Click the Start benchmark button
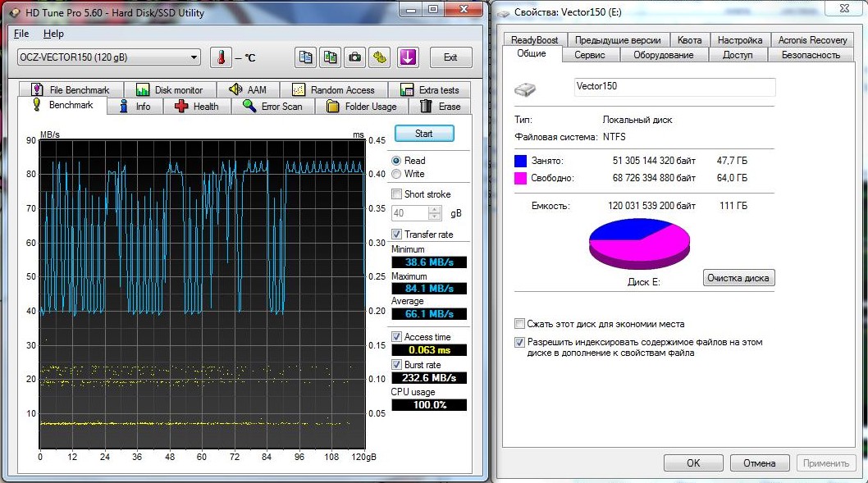Viewport: 868px width, 483px height. 424,134
